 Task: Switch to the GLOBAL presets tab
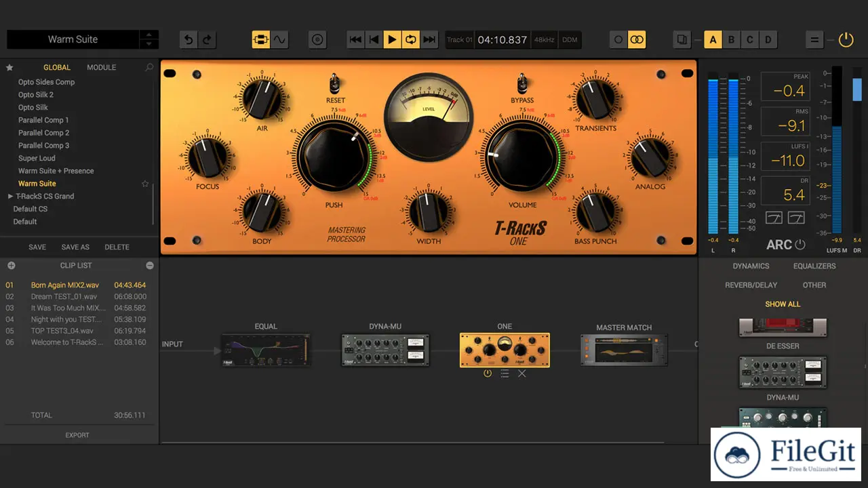point(57,68)
